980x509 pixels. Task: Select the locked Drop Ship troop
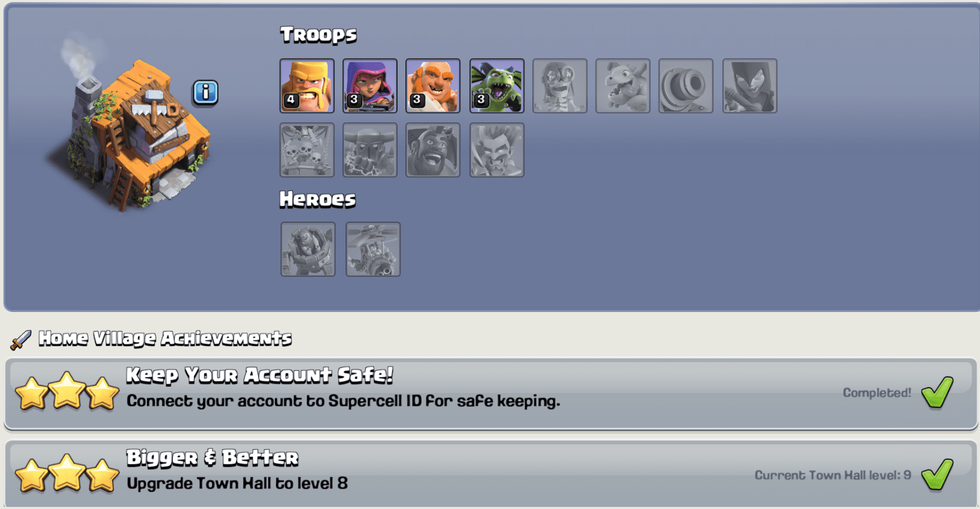[307, 150]
